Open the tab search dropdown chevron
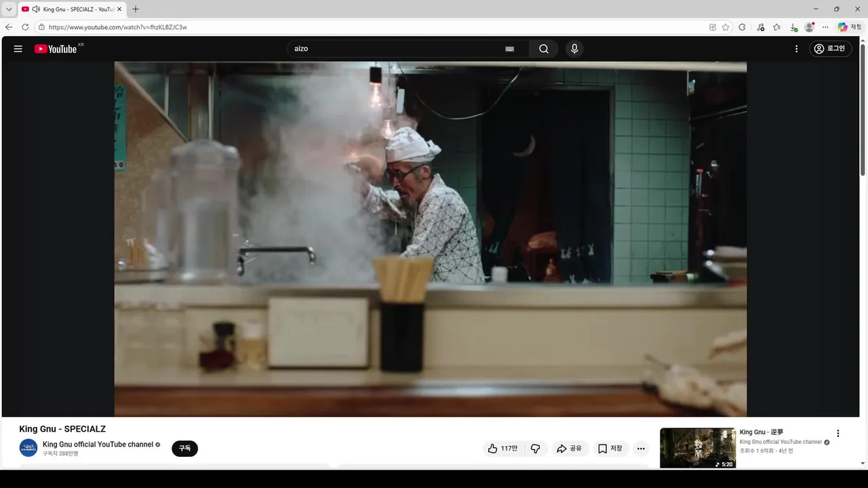Viewport: 868px width, 488px height. pyautogui.click(x=9, y=9)
